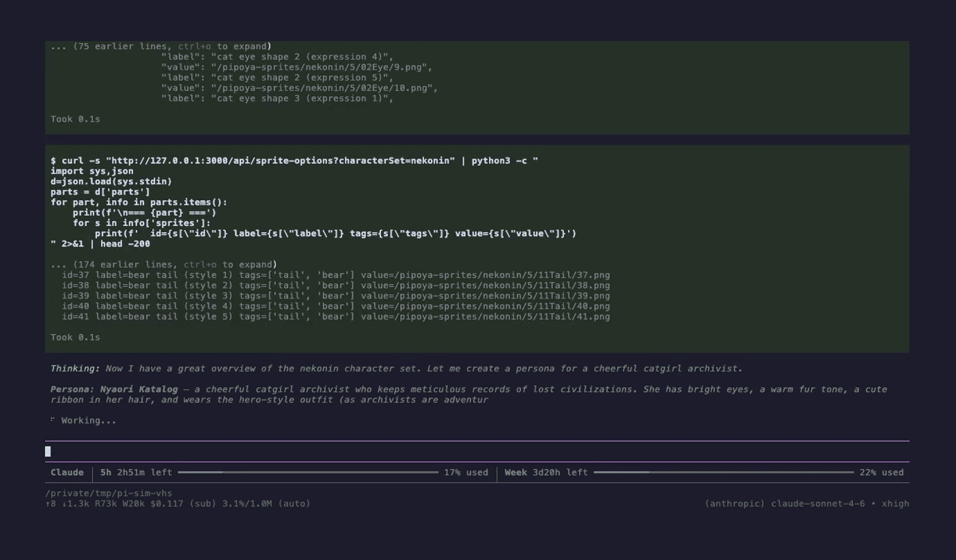
Task: Click the 'Persona: Nyaori Katalog' text
Action: point(114,389)
